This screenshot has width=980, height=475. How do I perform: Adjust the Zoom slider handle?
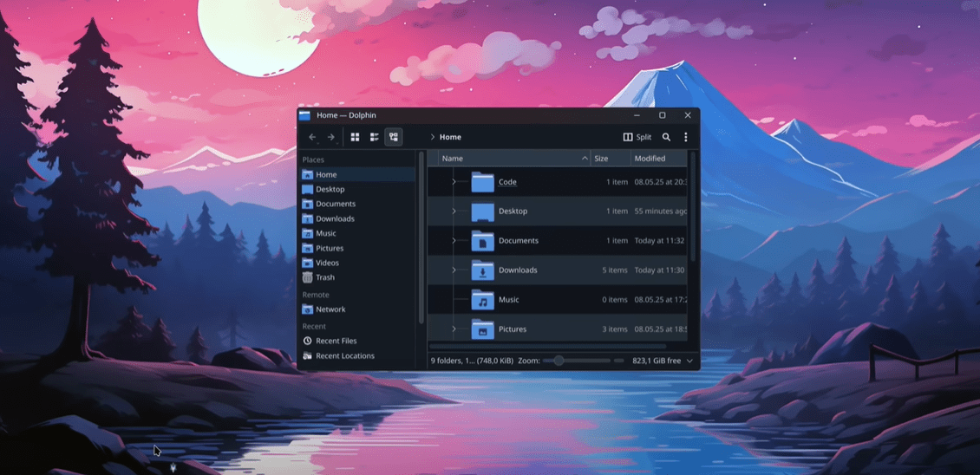point(559,361)
